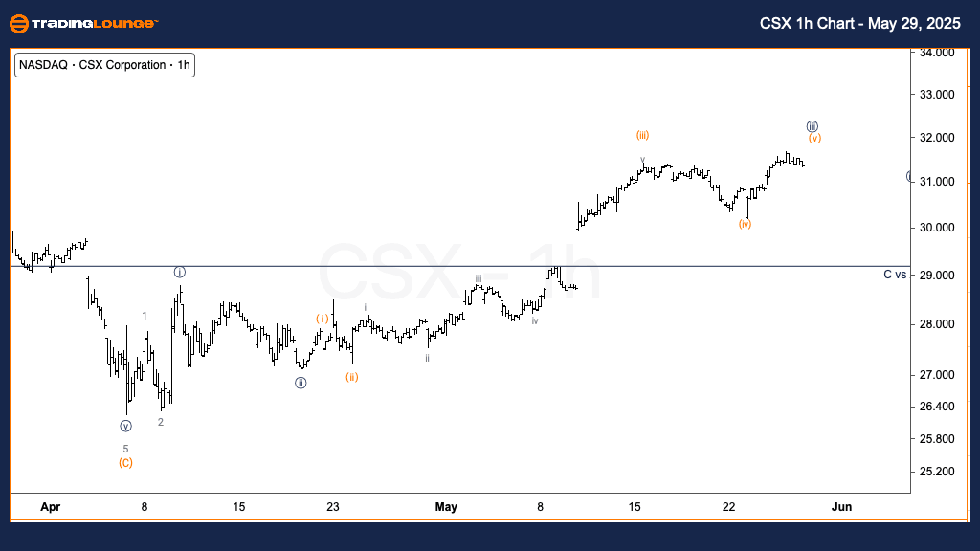The width and height of the screenshot is (980, 551).
Task: Click the 34.000 price axis label
Action: click(935, 53)
